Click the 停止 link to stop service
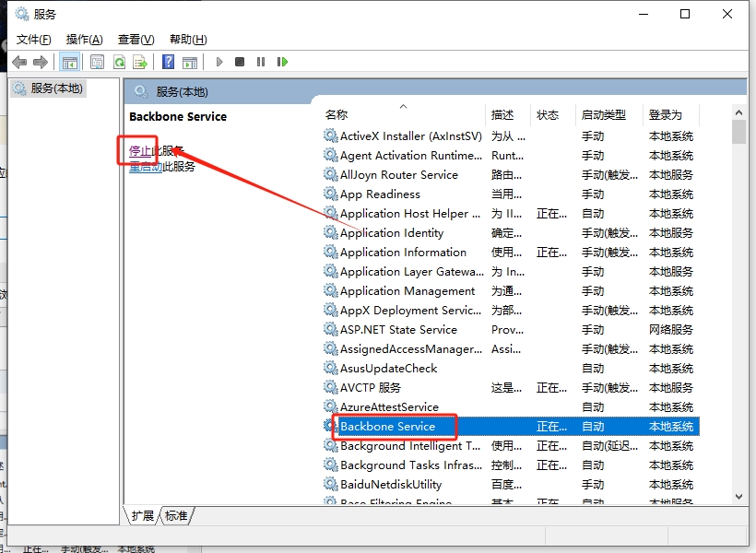 click(140, 150)
